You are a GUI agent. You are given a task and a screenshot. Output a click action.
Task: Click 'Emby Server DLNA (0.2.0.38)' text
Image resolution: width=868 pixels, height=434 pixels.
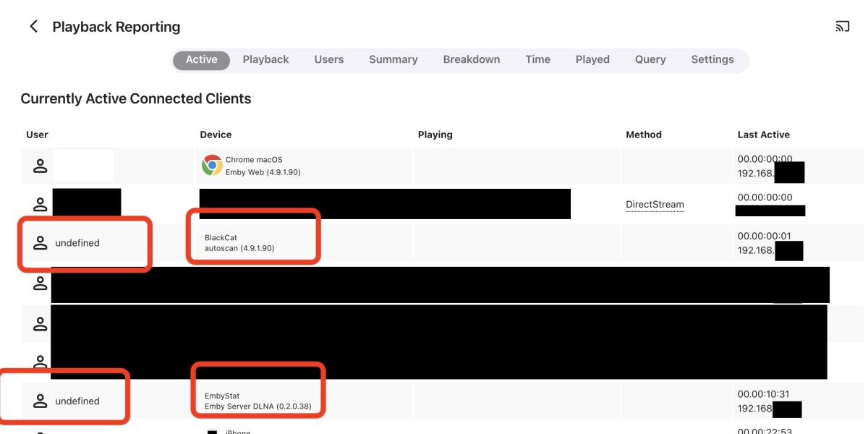[x=258, y=407]
